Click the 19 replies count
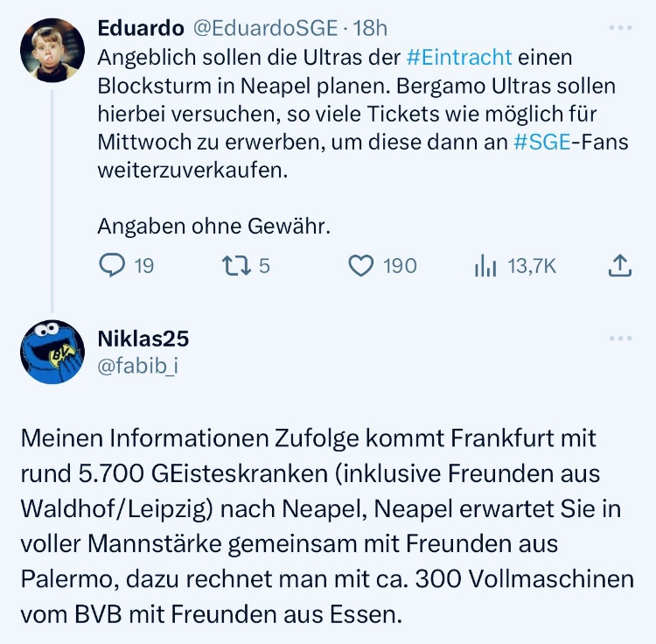 [143, 265]
